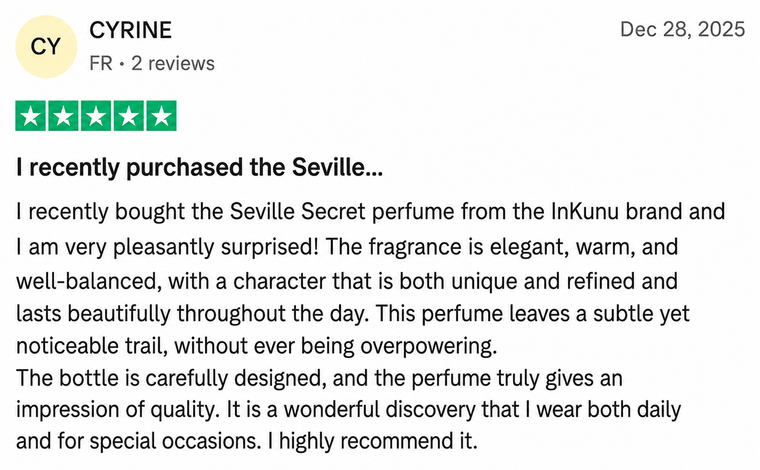Click the FR country label
This screenshot has height=470, width=760.
pos(101,63)
